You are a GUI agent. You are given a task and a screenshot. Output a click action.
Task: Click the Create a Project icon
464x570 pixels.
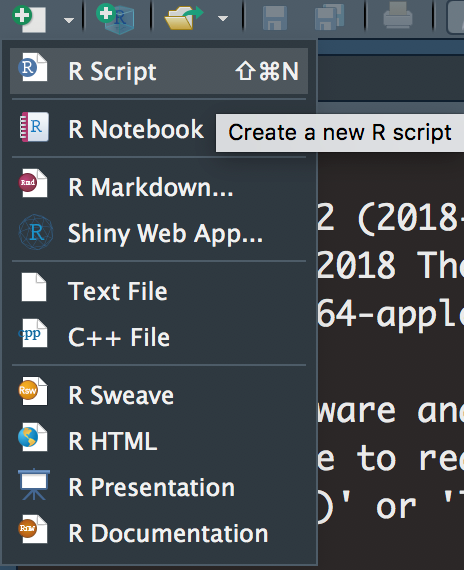point(115,19)
